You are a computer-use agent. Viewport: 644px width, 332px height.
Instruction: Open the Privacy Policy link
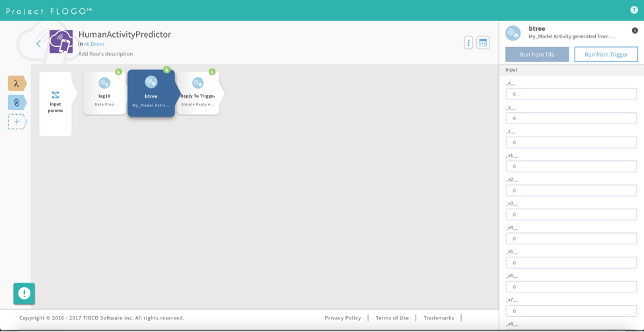tap(343, 318)
